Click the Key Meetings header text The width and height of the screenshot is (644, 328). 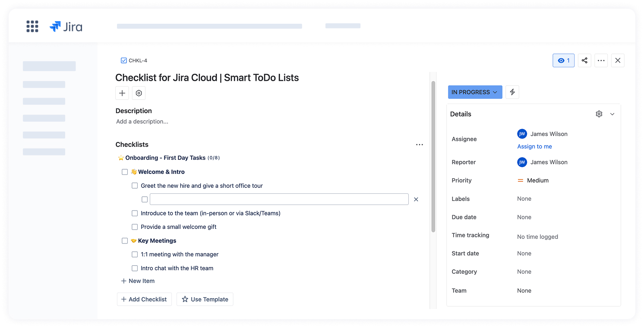(x=157, y=240)
